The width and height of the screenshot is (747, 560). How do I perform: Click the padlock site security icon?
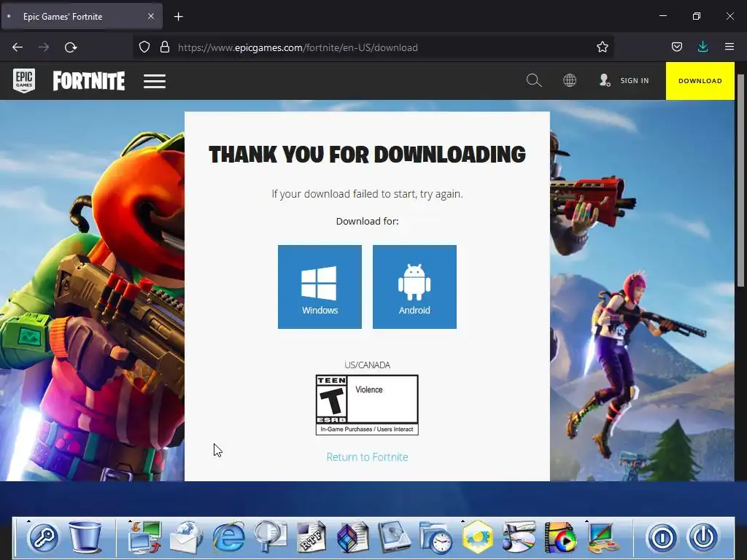pos(165,47)
